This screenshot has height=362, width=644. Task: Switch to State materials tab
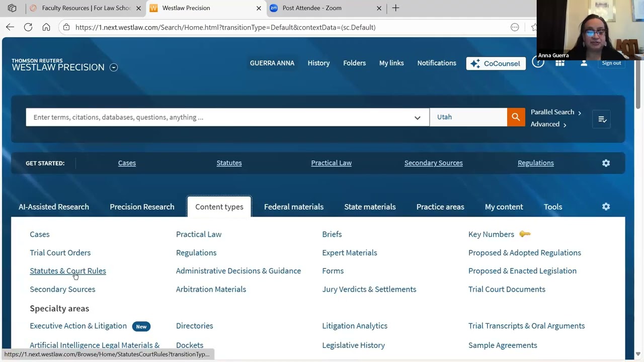point(370,207)
